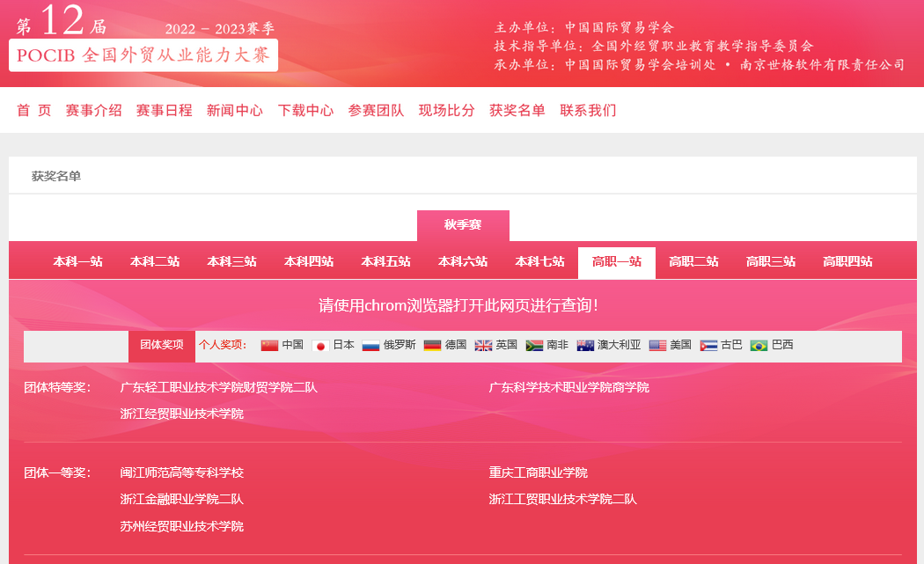This screenshot has height=564, width=924.
Task: Click the Australia flag icon
Action: point(585,346)
